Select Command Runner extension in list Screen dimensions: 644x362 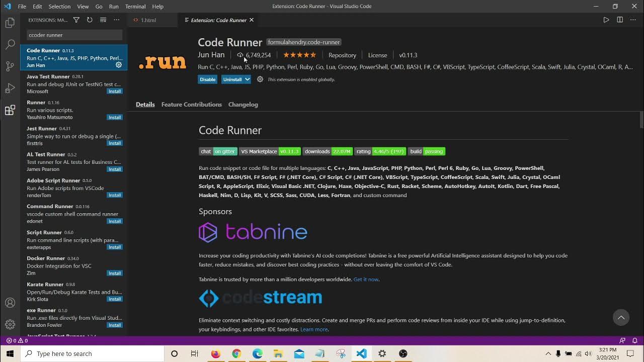[x=74, y=213]
